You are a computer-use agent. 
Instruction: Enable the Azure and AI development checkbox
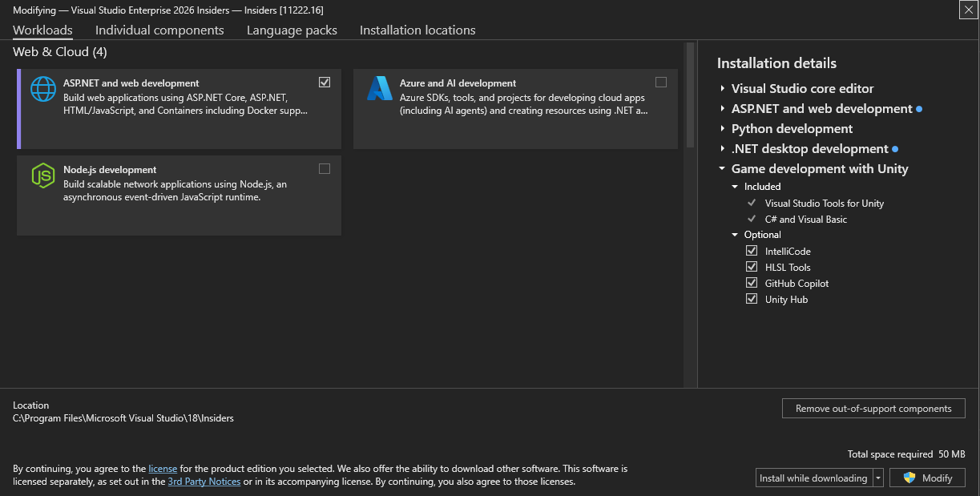(661, 82)
